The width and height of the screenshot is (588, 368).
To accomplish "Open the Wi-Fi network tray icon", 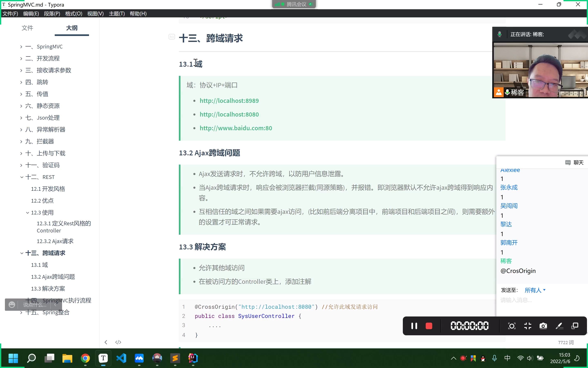I will tap(520, 358).
